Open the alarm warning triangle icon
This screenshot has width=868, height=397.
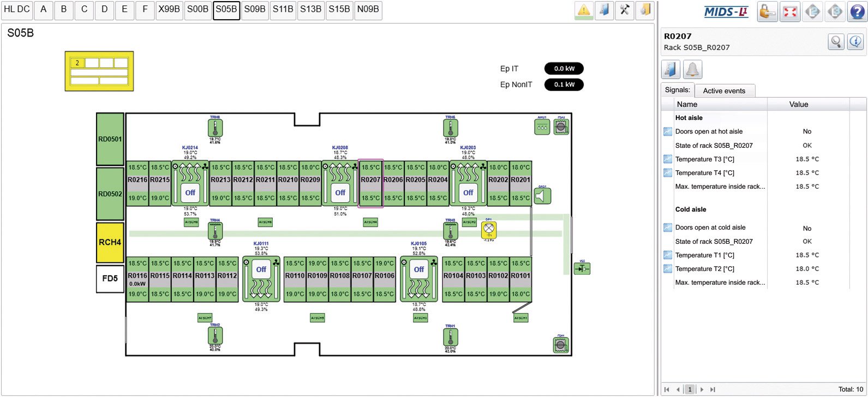pyautogui.click(x=584, y=10)
